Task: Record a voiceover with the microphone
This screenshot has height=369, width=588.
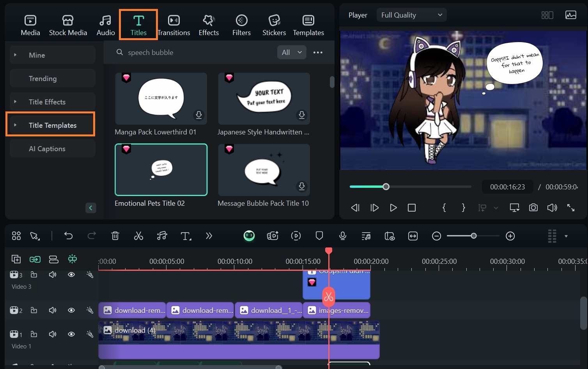Action: (x=343, y=236)
